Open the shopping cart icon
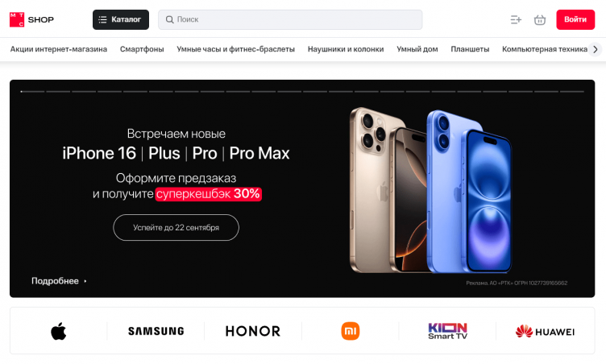The height and width of the screenshot is (364, 606). [x=540, y=19]
